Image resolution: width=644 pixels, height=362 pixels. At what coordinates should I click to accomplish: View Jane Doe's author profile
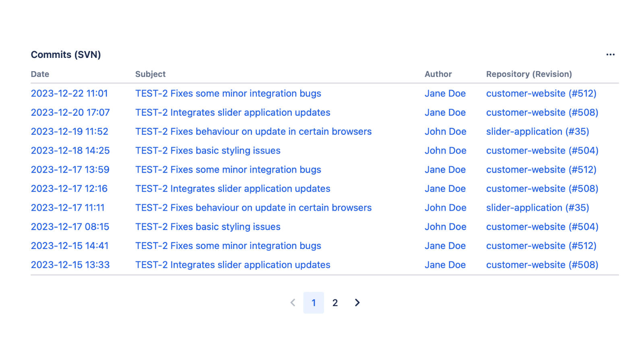(445, 93)
